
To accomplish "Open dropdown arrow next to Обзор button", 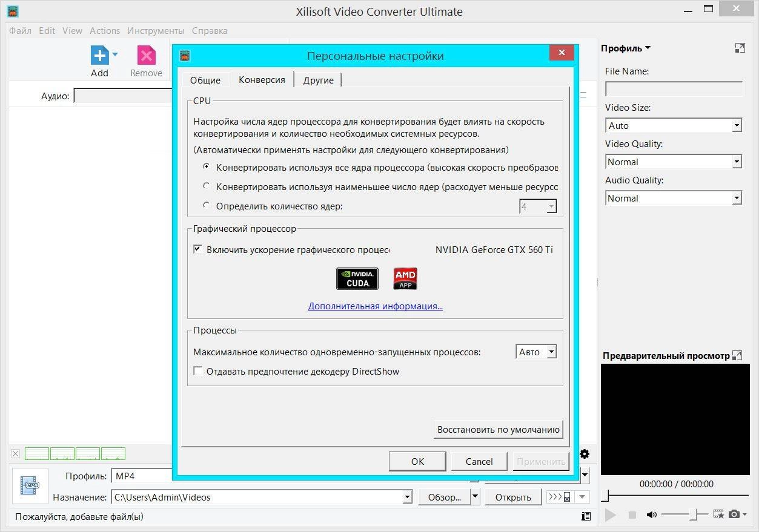I will 475,497.
